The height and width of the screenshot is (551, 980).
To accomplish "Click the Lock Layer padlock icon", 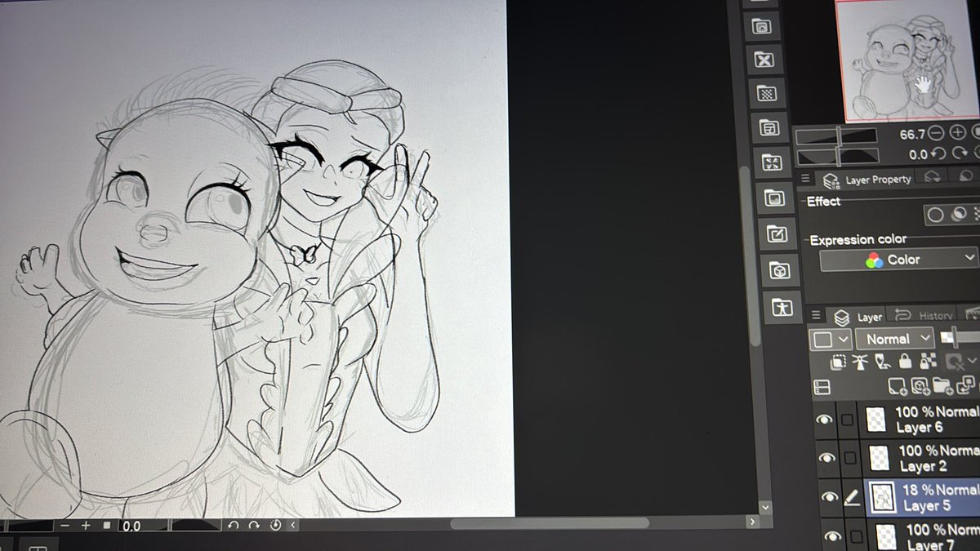I will pos(905,362).
